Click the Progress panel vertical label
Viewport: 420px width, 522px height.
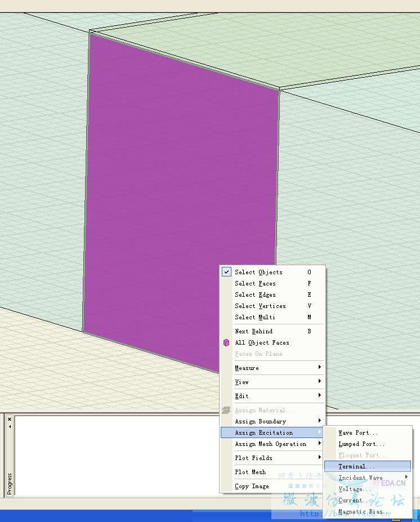pos(10,483)
